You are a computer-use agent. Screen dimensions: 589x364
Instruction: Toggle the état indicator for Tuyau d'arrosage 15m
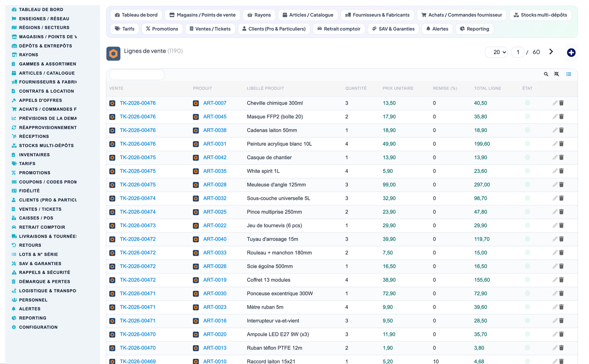527,239
